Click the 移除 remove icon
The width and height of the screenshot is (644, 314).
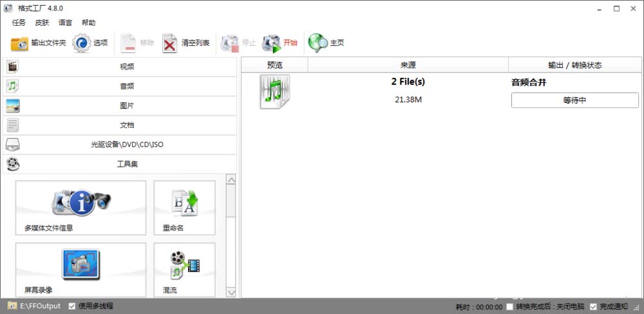pos(128,43)
